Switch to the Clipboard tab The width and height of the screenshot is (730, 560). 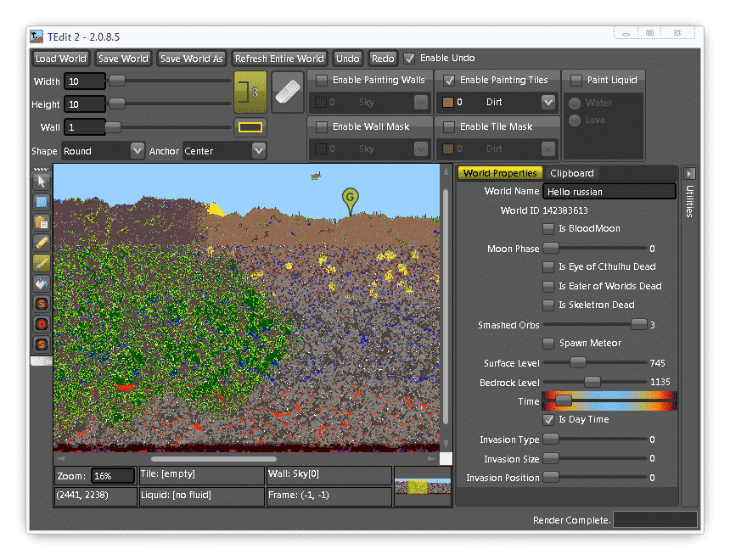[x=572, y=173]
